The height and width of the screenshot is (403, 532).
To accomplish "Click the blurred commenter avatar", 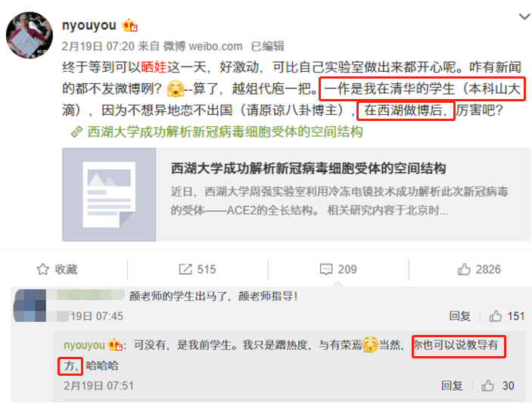I will [30, 305].
